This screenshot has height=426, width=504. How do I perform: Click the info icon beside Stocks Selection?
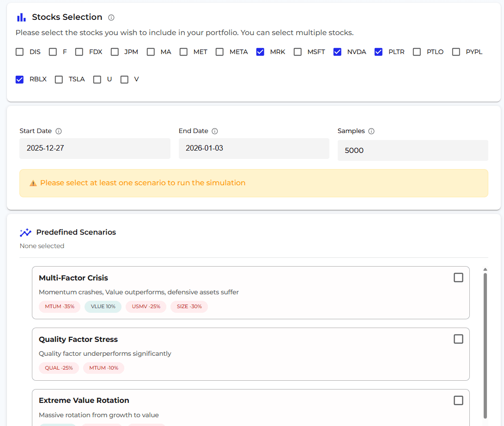111,18
